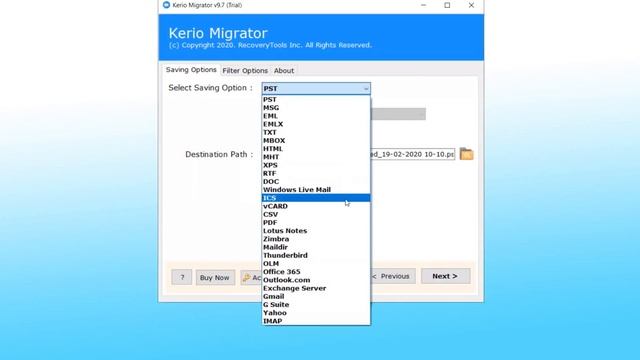Viewport: 640px width, 360px height.
Task: Select Maildir saving option
Action: 316,247
